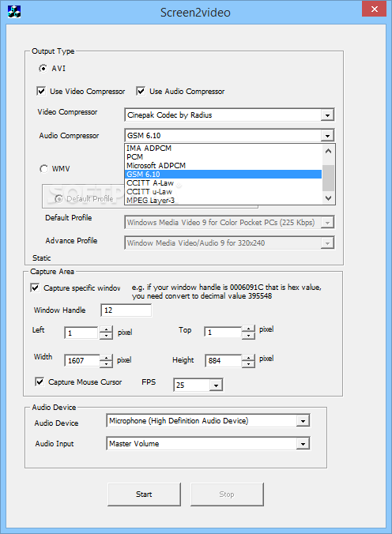The width and height of the screenshot is (392, 534).
Task: Expand the Audio Device dropdown
Action: [x=303, y=421]
